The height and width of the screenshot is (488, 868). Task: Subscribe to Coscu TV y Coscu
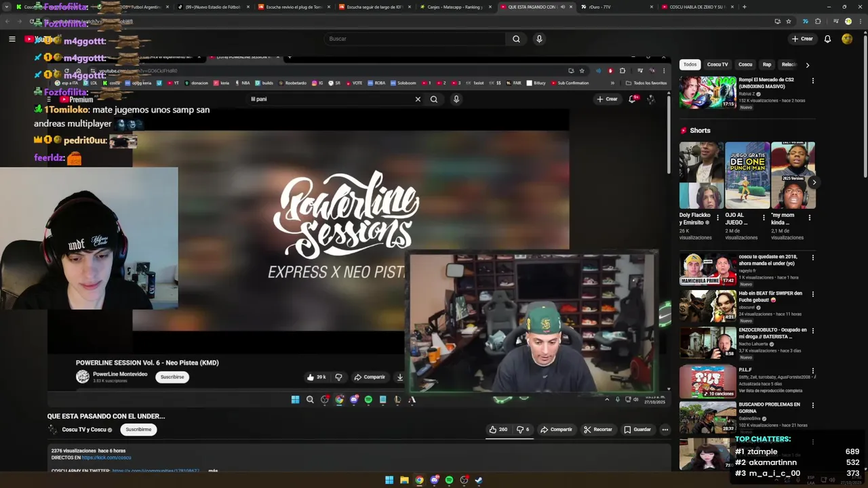coord(138,429)
